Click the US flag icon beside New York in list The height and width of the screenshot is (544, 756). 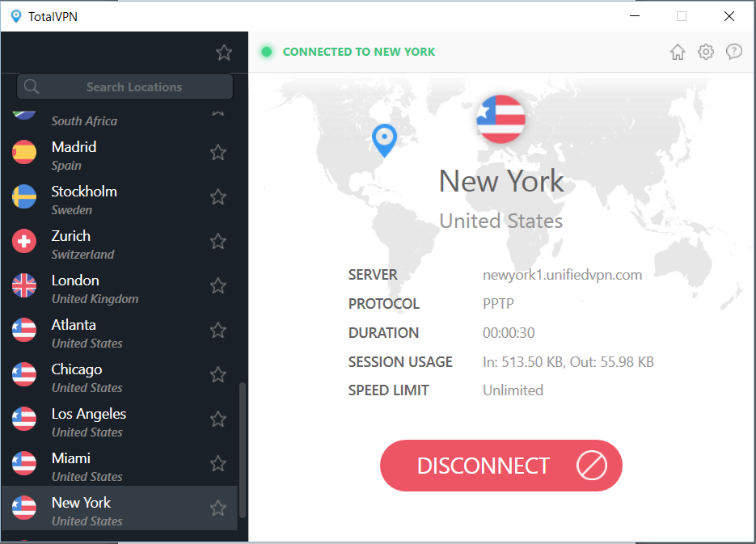tap(24, 508)
